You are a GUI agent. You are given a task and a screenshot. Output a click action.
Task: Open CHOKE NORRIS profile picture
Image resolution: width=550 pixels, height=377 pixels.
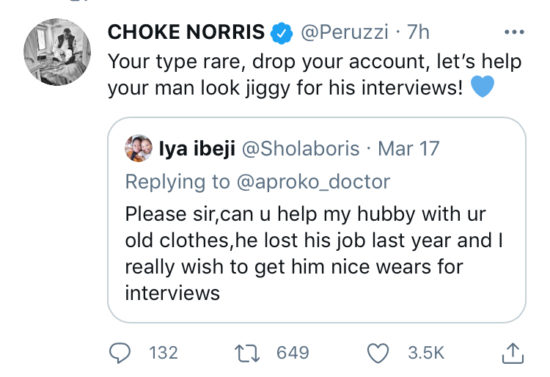point(57,52)
